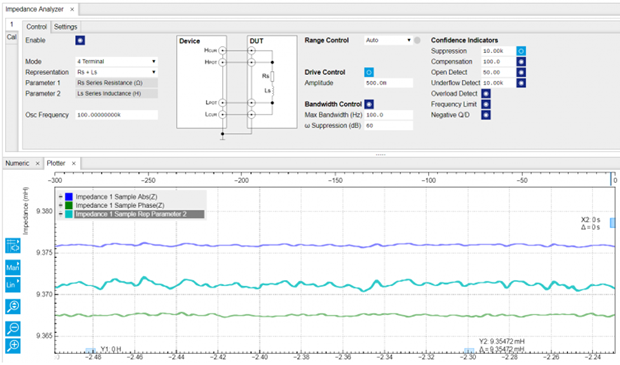This screenshot has height=365, width=620.
Task: Click the panel divider grip dots
Action: pyautogui.click(x=380, y=155)
